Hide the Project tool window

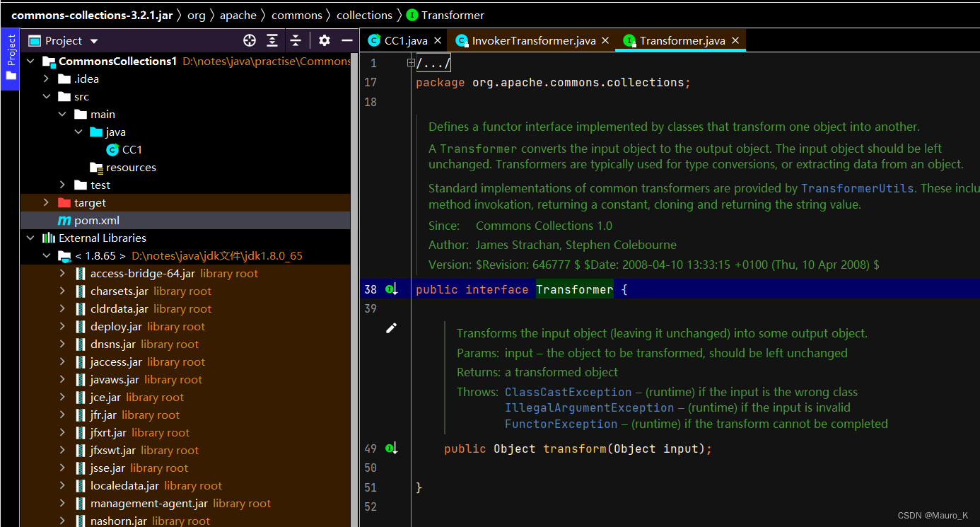[346, 40]
